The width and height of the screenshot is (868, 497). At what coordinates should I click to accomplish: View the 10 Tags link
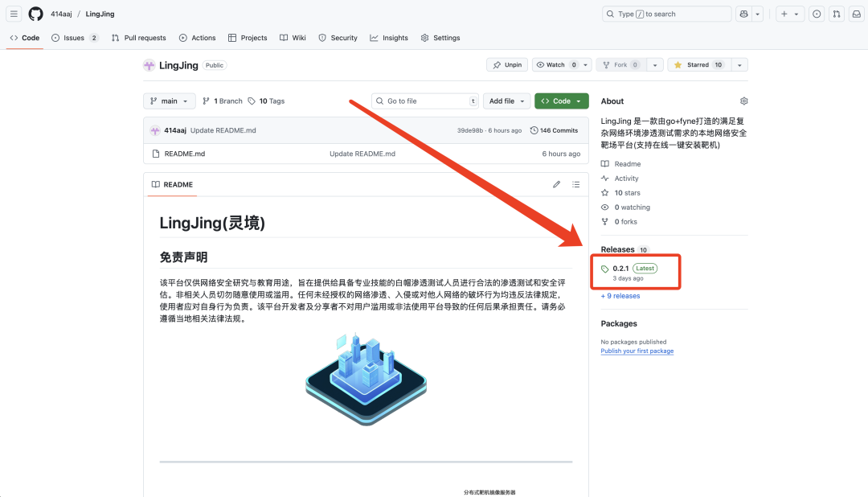pos(266,101)
